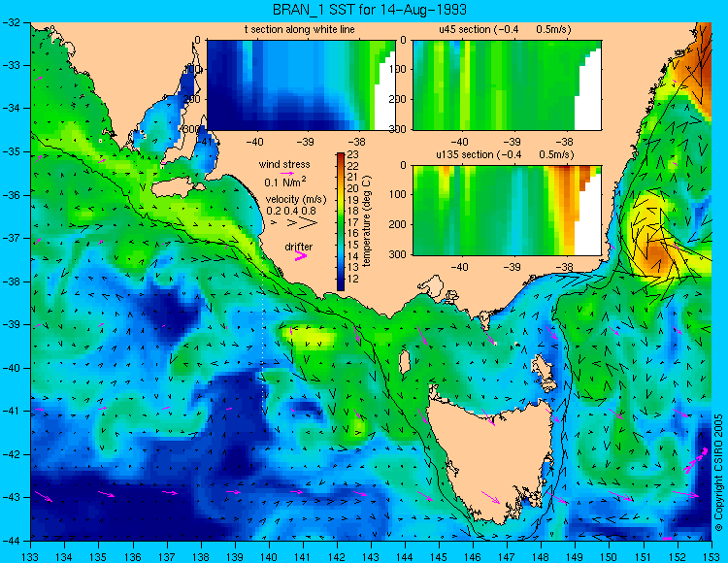Viewport: 728px width, 563px height.
Task: Click the title 'BRAN_1 SST for 14-Aug-1993'
Action: [x=369, y=10]
